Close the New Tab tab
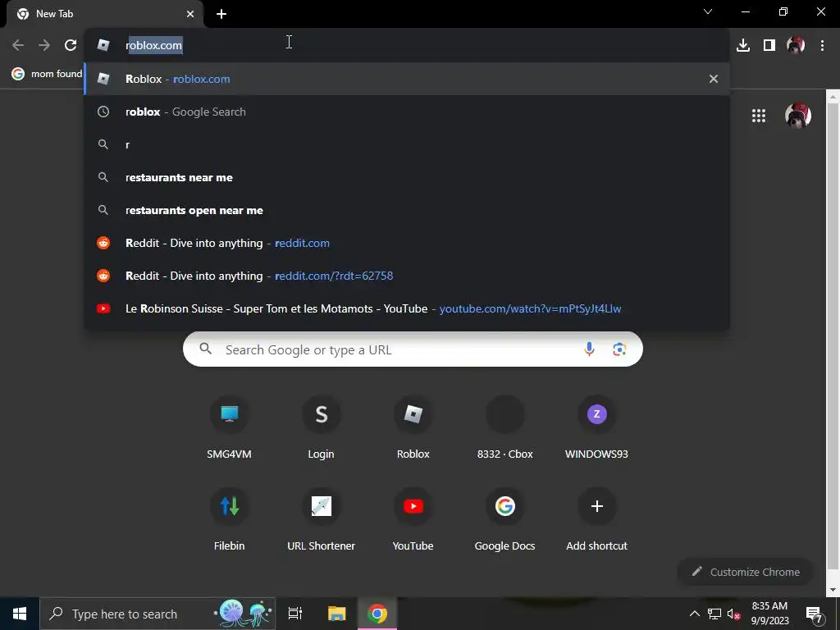 pos(190,14)
